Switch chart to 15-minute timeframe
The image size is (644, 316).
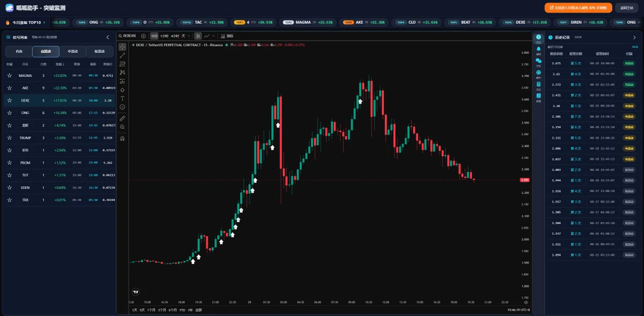[x=155, y=36]
